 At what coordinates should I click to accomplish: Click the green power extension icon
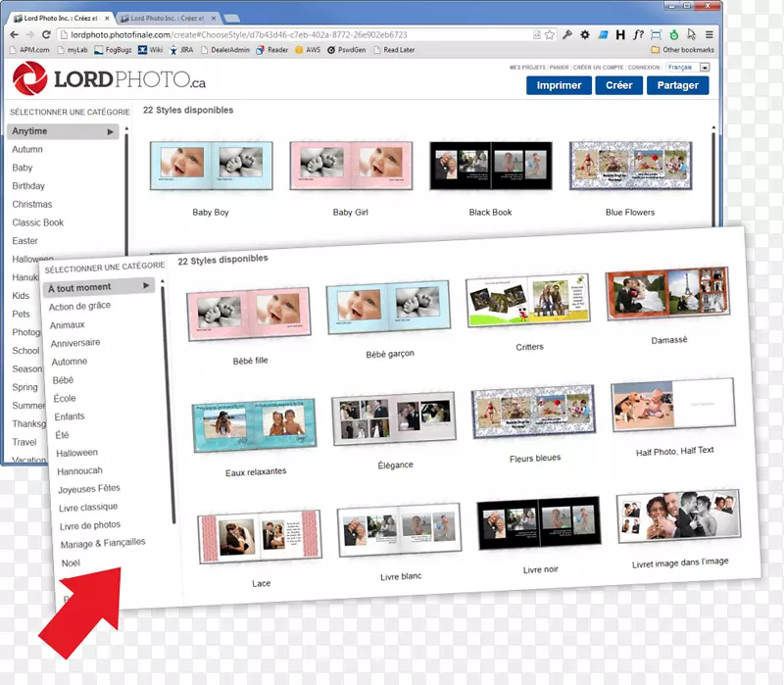[x=674, y=34]
